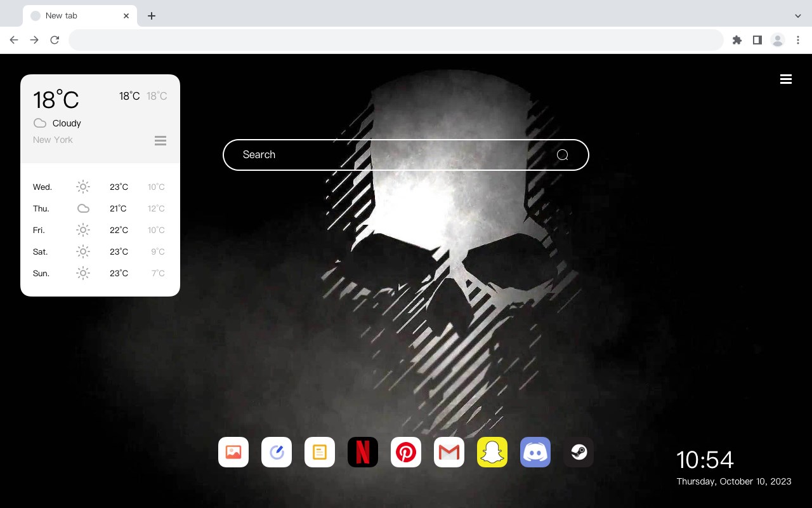The height and width of the screenshot is (508, 812).
Task: Open a new browser tab with plus button
Action: 151,16
